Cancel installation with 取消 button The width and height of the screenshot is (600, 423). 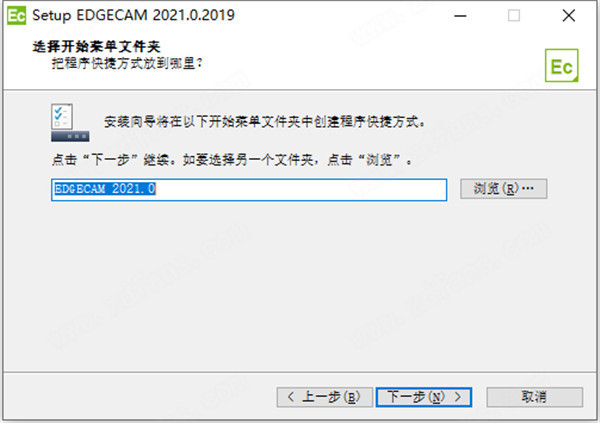pyautogui.click(x=535, y=397)
